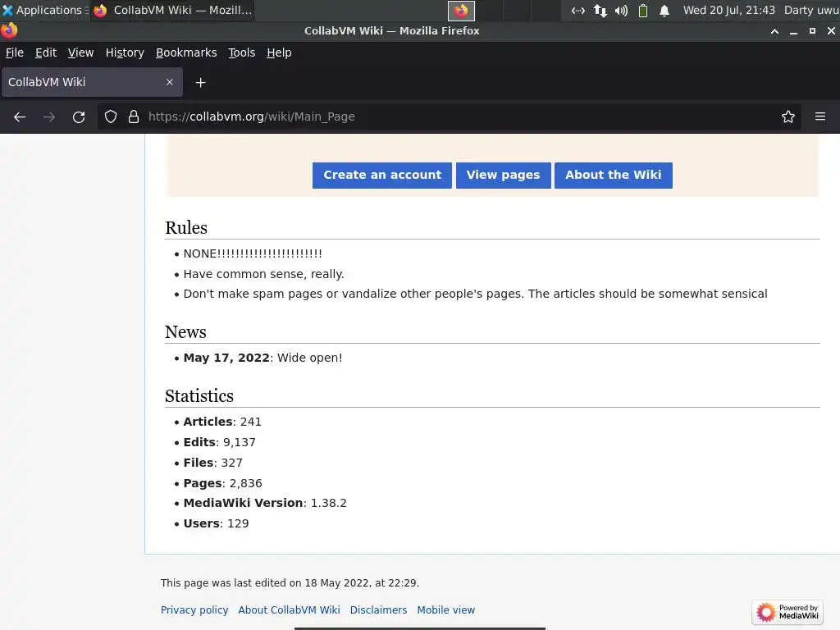840x630 pixels.
Task: Maximize the Firefox window
Action: (x=812, y=31)
